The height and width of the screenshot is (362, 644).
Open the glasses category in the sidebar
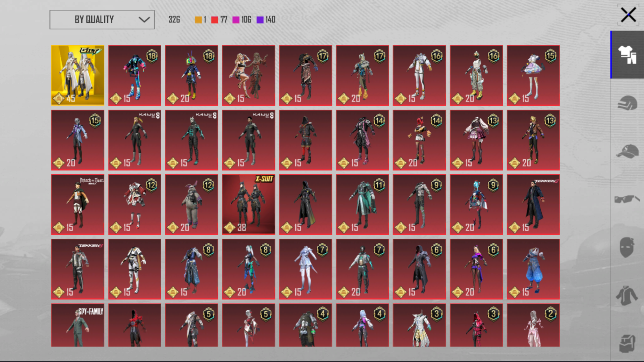pyautogui.click(x=627, y=199)
